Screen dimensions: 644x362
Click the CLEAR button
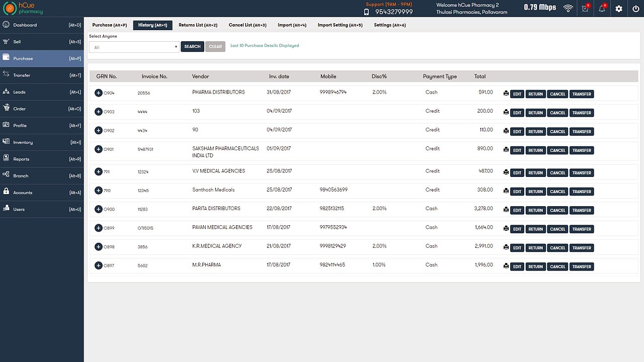[x=215, y=47]
